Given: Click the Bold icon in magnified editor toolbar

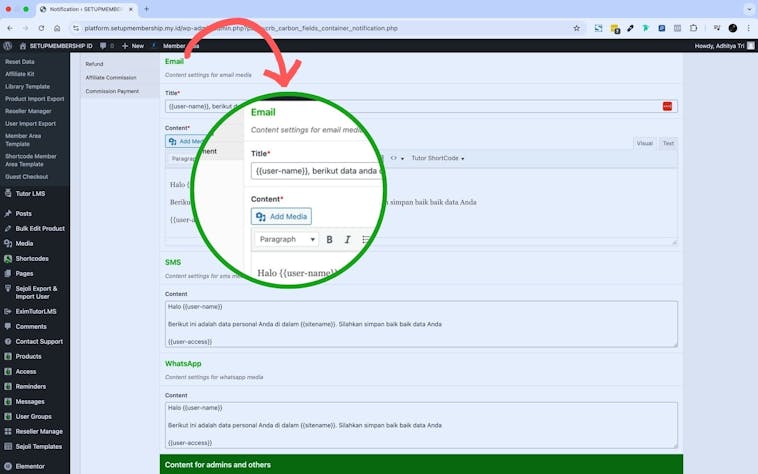Looking at the screenshot, I should coord(329,239).
